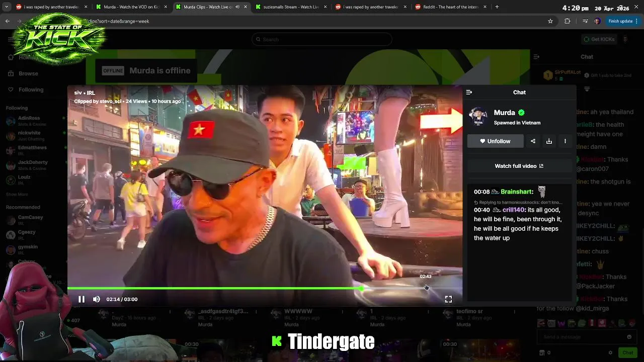The width and height of the screenshot is (644, 362).
Task: Jump to 00:08 chat timestamp
Action: pos(481,192)
